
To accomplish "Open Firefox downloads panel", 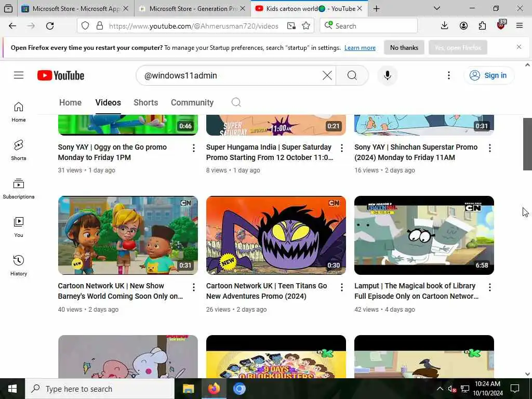I will pyautogui.click(x=445, y=26).
